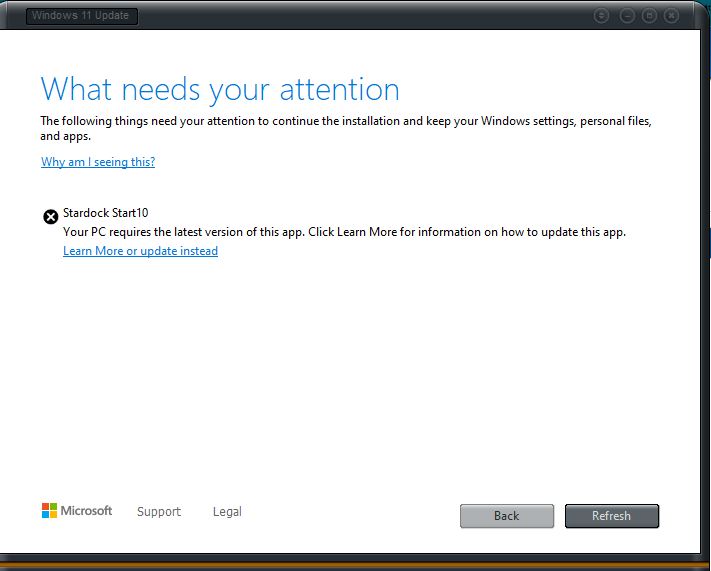Click the "What needs your attention" heading
This screenshot has height=571, width=711.
(x=220, y=89)
